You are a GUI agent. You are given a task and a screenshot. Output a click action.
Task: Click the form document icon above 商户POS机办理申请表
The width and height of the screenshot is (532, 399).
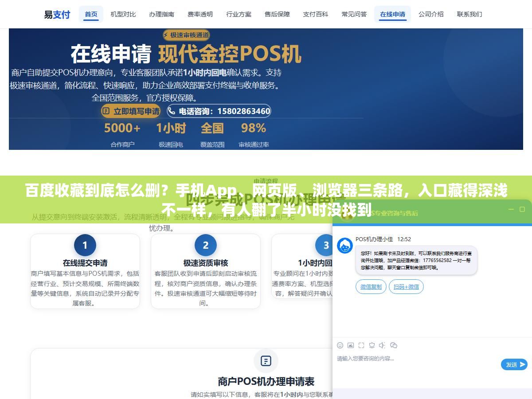[266, 361]
